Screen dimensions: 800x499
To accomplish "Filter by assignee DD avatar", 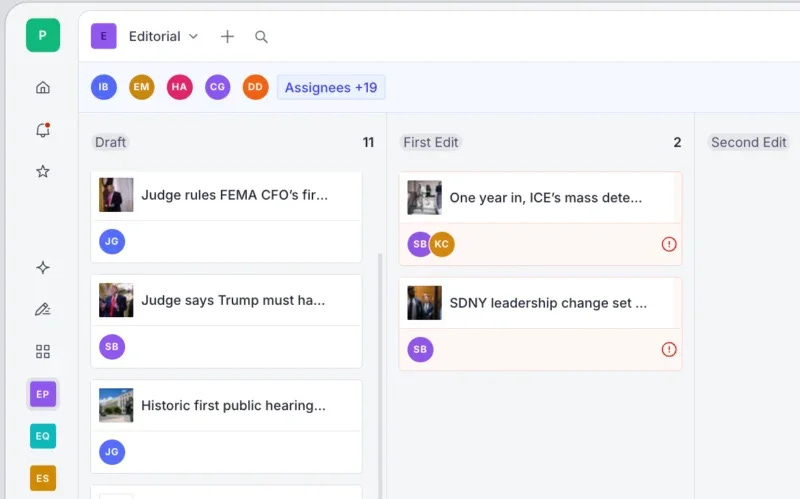I will (255, 87).
